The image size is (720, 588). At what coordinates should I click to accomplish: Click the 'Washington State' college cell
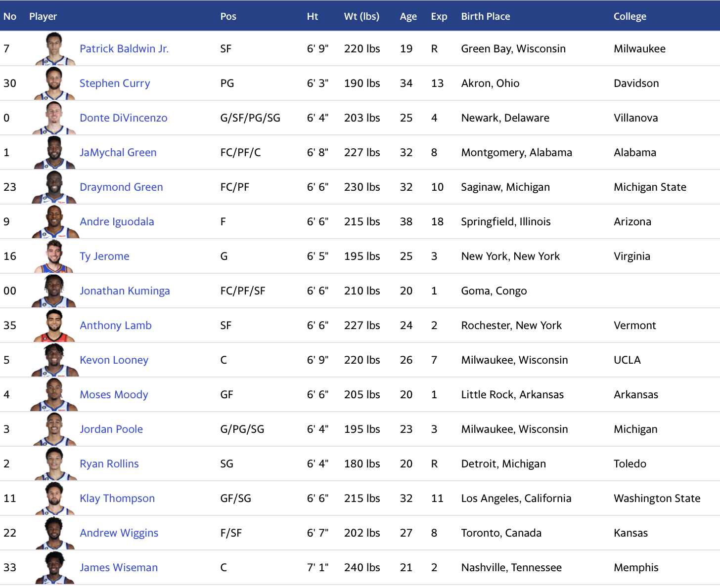(x=657, y=498)
